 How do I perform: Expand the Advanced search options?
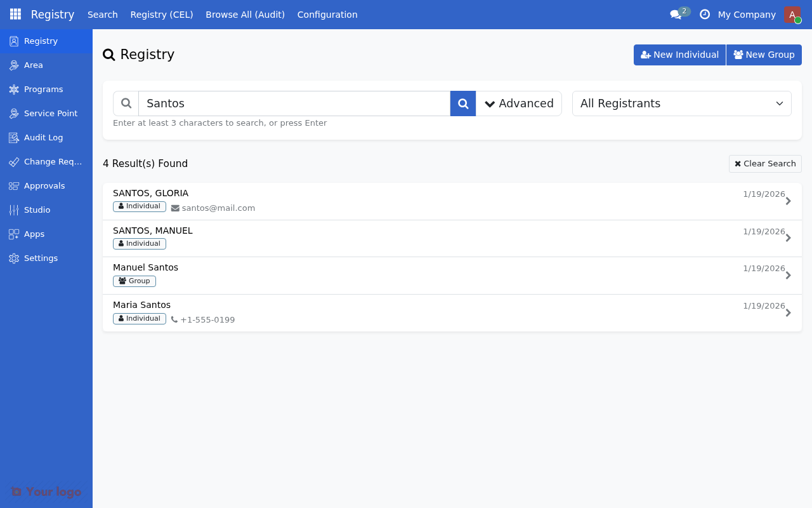519,103
